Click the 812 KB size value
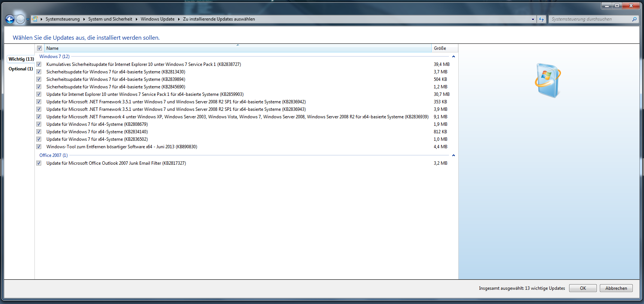This screenshot has width=644, height=304. (x=440, y=132)
